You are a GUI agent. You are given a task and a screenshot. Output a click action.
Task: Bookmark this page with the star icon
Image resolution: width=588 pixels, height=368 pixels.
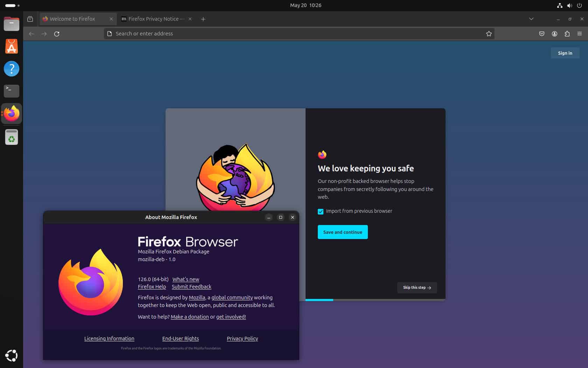pyautogui.click(x=489, y=34)
